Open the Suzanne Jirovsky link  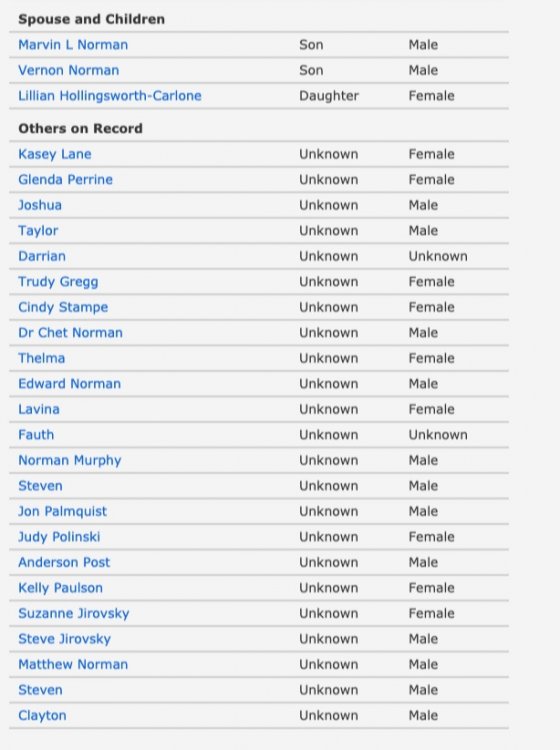[74, 613]
